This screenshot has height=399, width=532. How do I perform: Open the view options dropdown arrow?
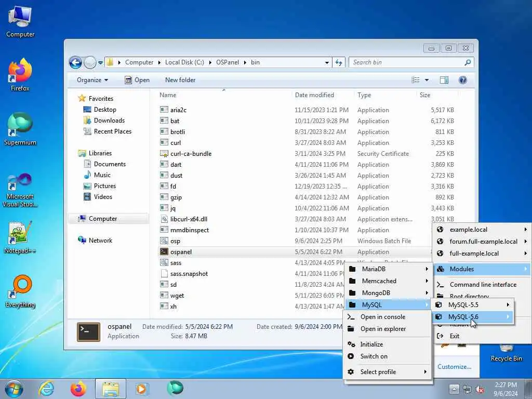pyautogui.click(x=427, y=80)
